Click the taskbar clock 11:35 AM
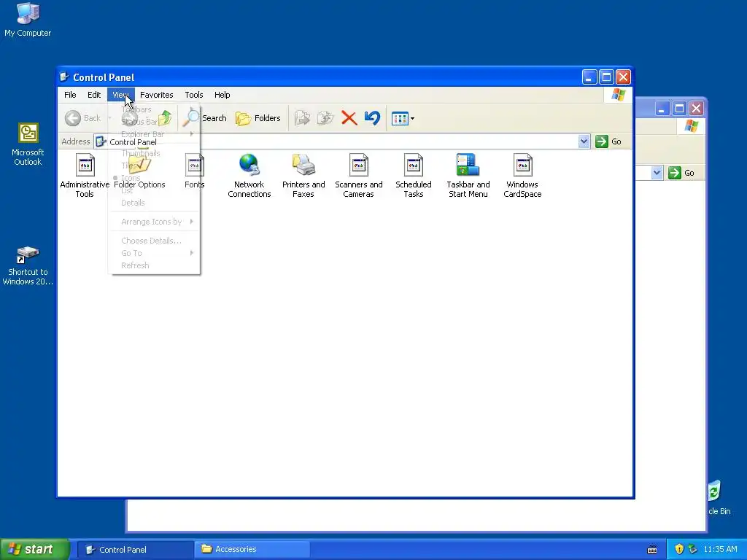The height and width of the screenshot is (560, 747). 720,550
